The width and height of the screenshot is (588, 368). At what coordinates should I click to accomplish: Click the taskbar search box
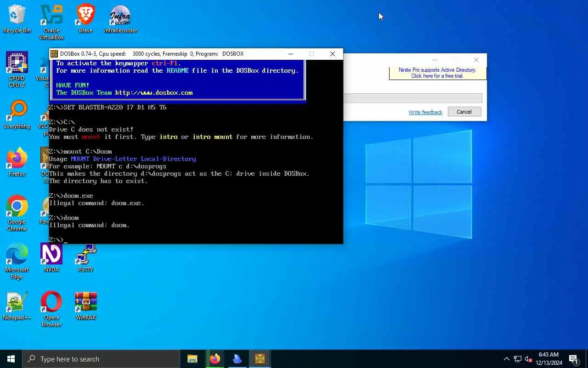click(x=101, y=359)
